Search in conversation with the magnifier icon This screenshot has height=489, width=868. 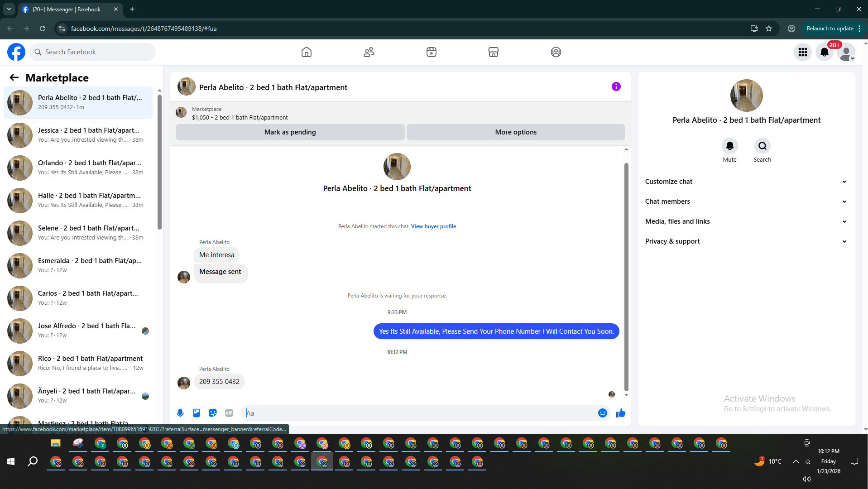tap(762, 146)
